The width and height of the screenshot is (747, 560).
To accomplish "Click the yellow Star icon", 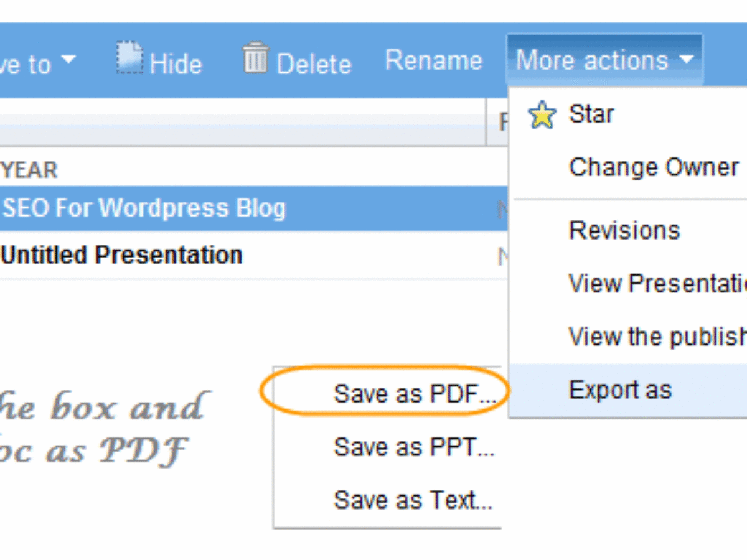I will tap(542, 116).
